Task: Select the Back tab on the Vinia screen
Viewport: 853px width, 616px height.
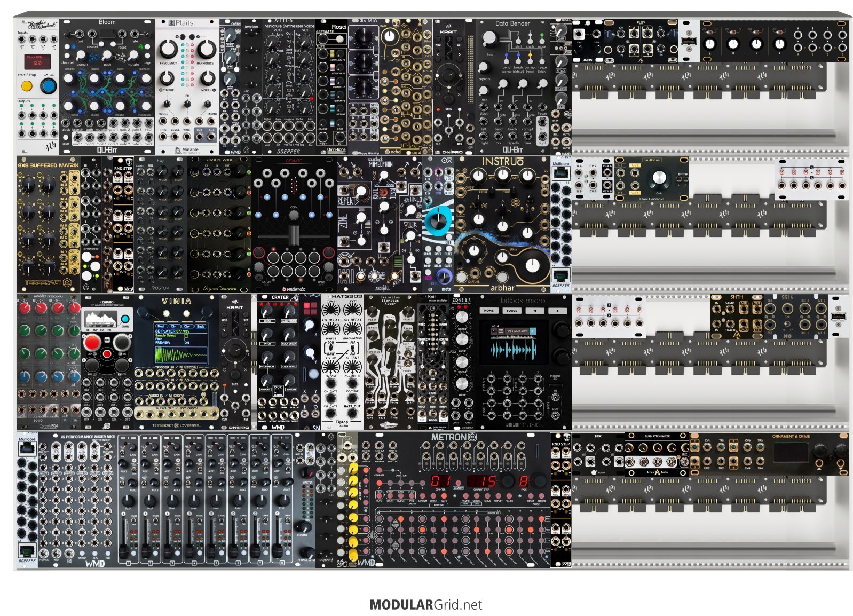Action: click(x=200, y=326)
